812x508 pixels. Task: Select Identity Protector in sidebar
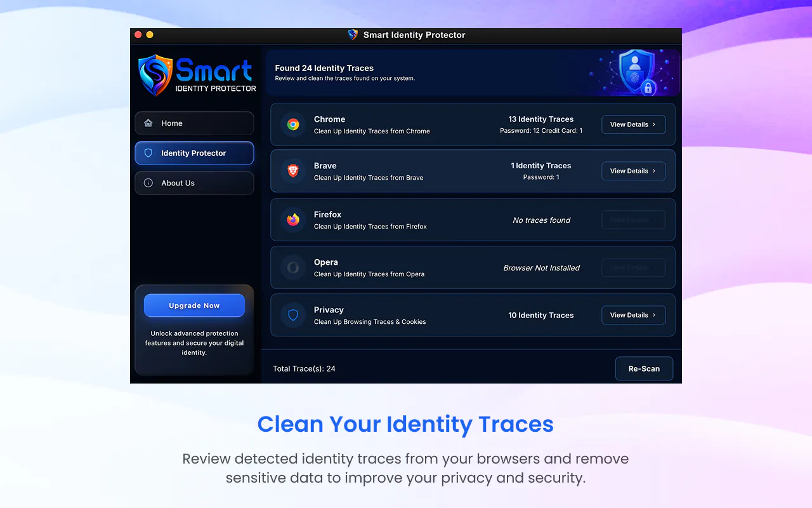point(194,153)
